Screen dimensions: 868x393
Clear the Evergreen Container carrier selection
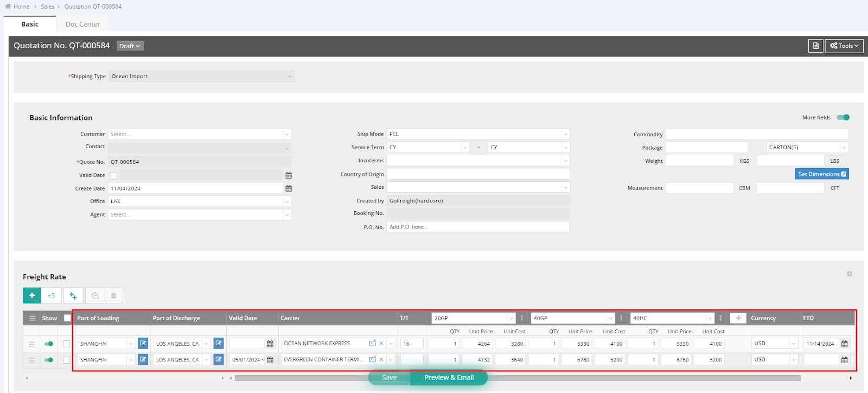[381, 359]
